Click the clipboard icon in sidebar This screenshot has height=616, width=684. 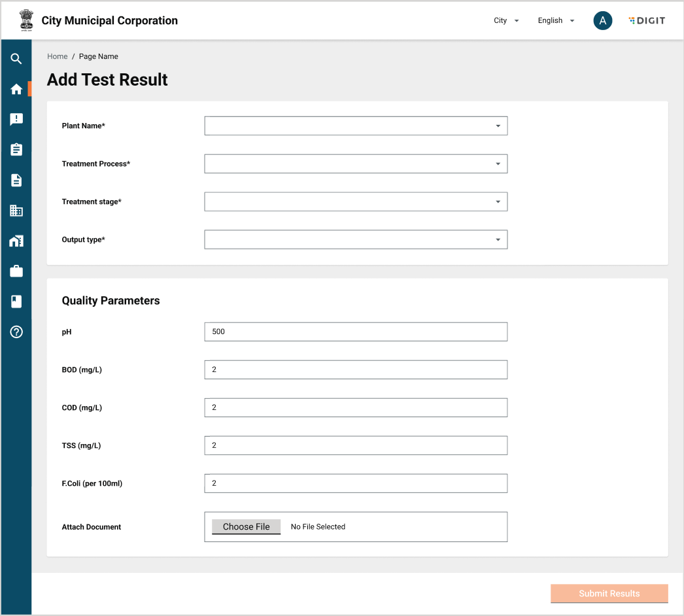click(16, 150)
